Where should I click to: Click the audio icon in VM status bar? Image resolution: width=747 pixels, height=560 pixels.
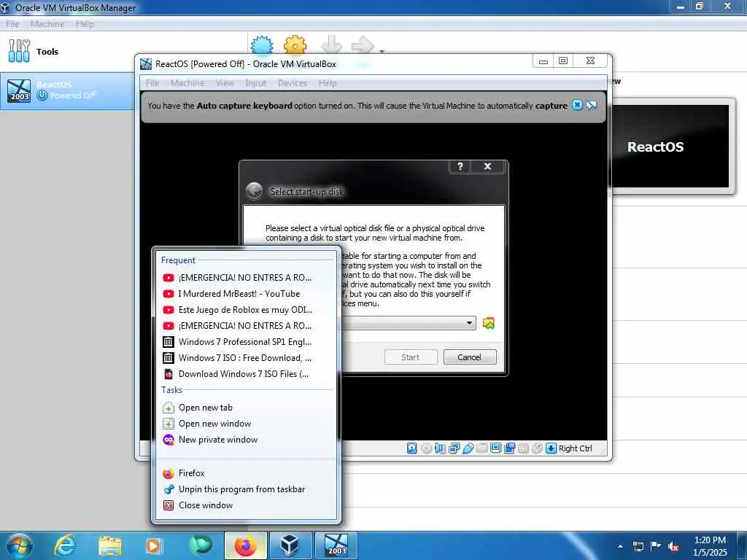pyautogui.click(x=440, y=448)
